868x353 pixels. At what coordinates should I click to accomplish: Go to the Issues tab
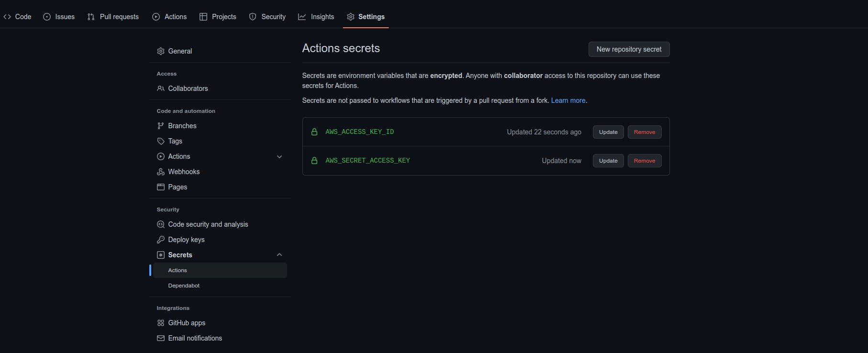click(59, 17)
